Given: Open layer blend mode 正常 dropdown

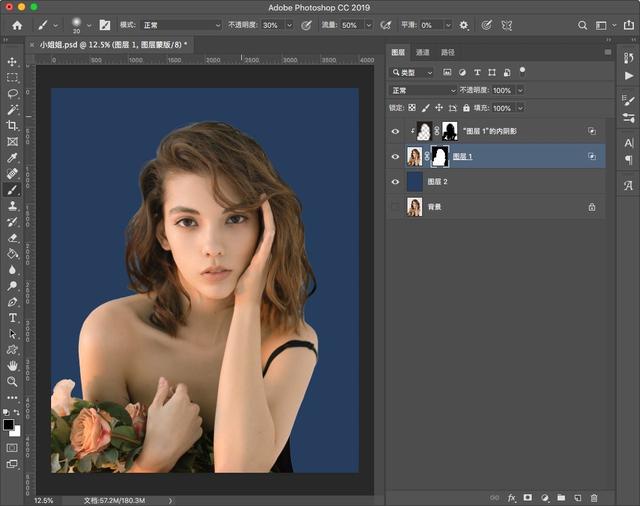Looking at the screenshot, I should pyautogui.click(x=423, y=90).
